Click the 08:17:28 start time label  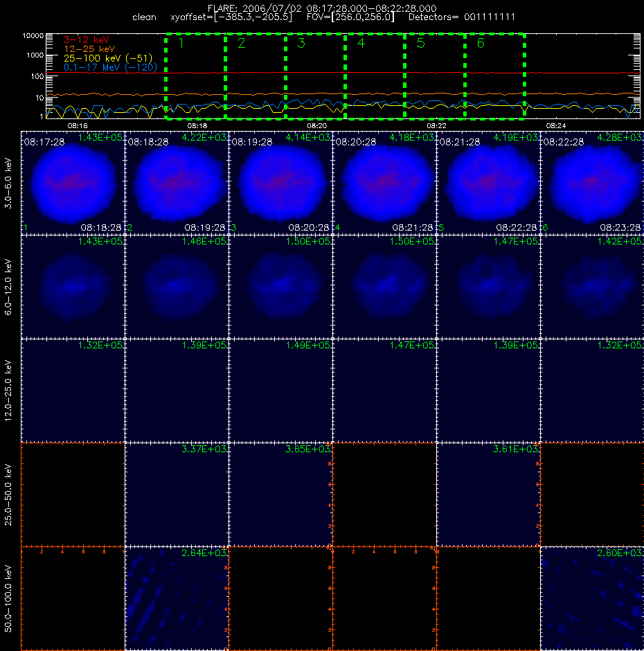(x=44, y=142)
